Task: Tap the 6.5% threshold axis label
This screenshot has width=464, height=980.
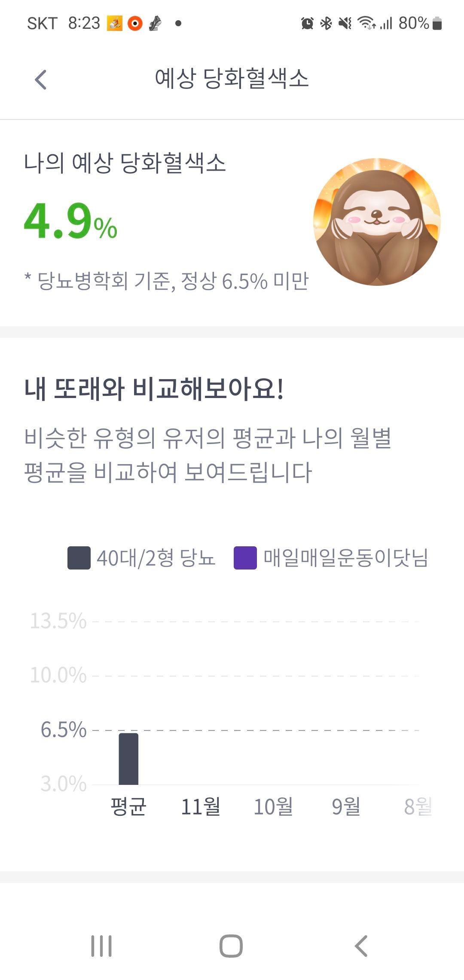Action: 64,730
